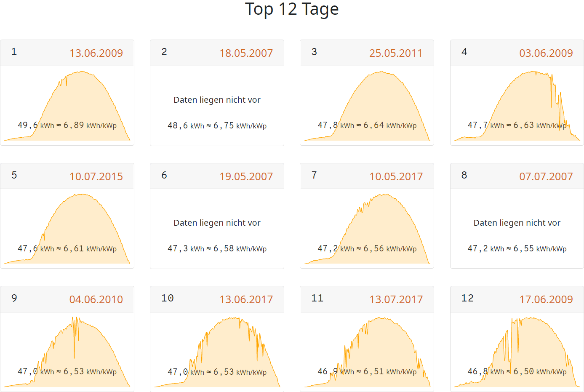
Task: Click the rank 1 yield chart thumbnail
Action: coord(67,106)
